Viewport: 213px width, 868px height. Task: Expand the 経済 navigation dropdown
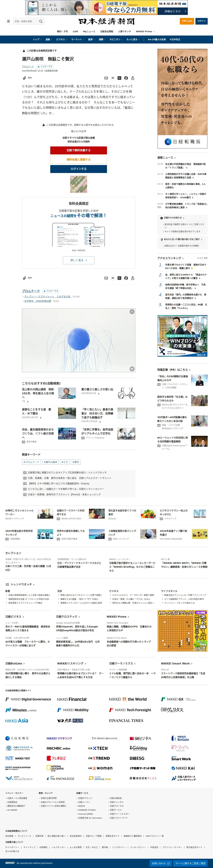(92, 39)
